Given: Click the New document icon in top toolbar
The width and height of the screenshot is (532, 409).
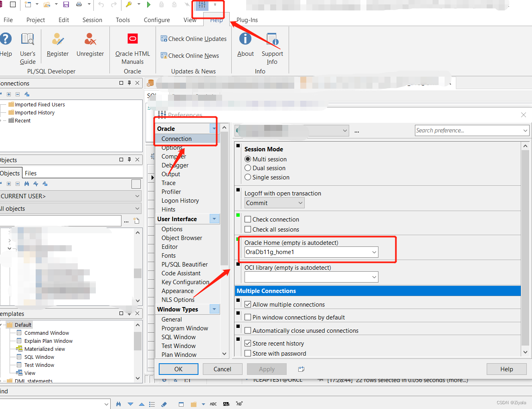Looking at the screenshot, I should point(28,4).
